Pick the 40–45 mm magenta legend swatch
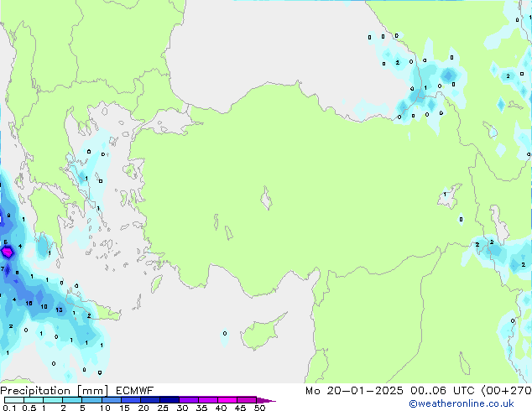 [x=227, y=400]
